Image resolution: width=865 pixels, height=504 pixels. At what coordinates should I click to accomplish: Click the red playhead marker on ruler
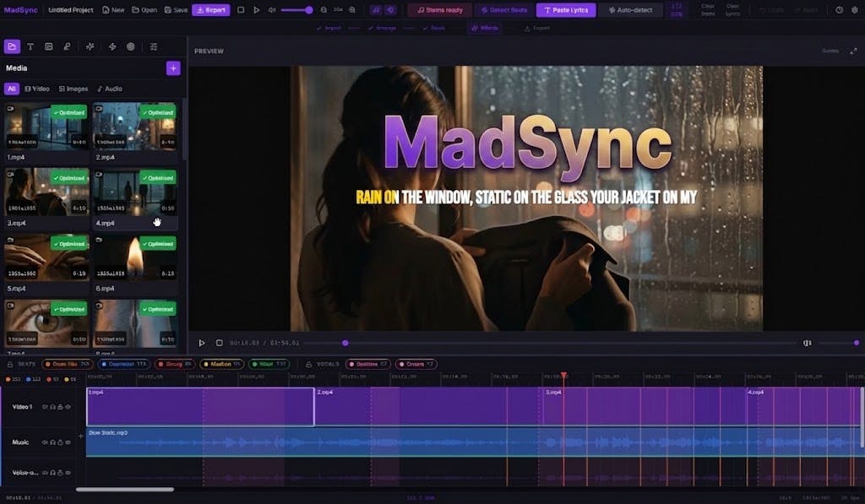[563, 376]
